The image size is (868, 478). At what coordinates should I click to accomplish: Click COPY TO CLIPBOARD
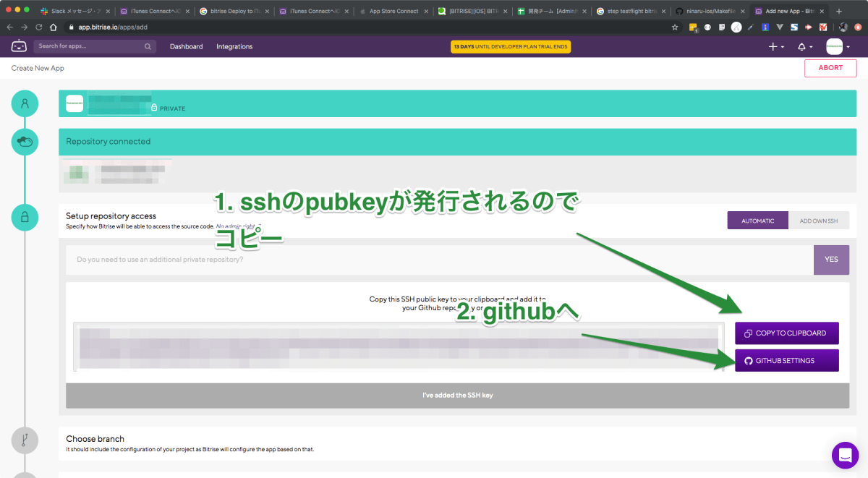pyautogui.click(x=787, y=333)
